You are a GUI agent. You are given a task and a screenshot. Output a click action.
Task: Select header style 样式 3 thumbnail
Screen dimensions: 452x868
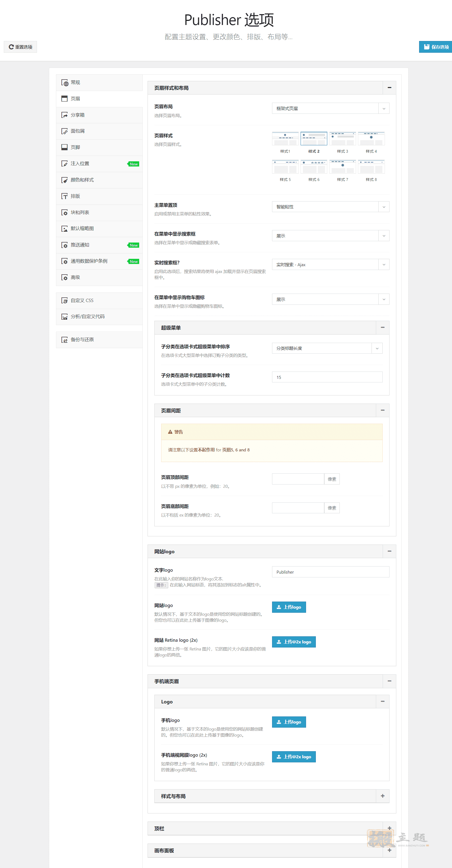343,139
